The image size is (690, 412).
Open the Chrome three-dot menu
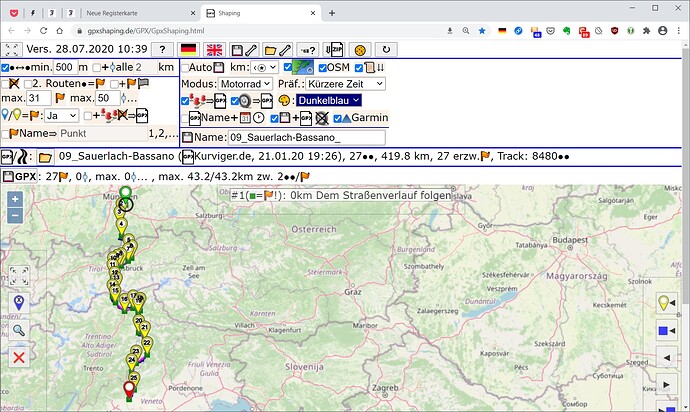point(679,31)
